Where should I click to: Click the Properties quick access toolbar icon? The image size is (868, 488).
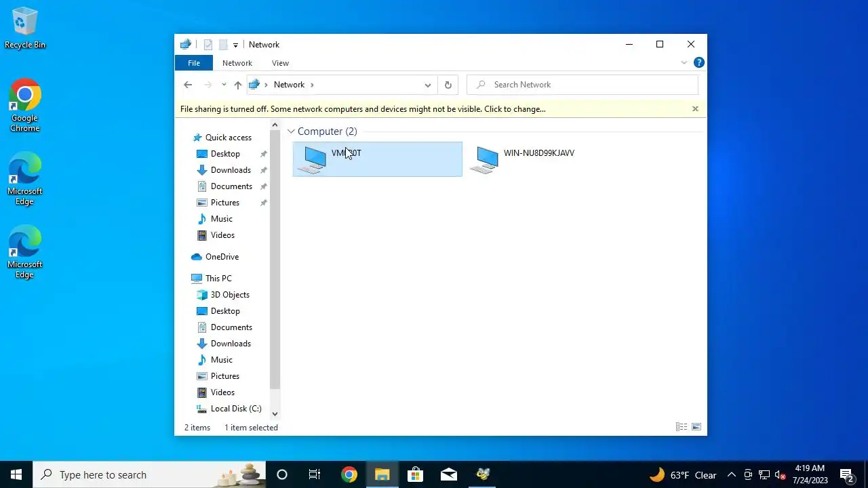coord(208,45)
